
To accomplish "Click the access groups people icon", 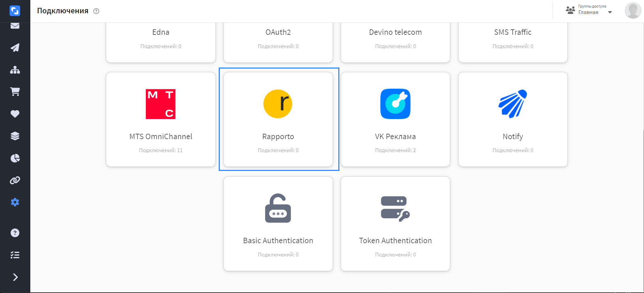I will coord(570,10).
